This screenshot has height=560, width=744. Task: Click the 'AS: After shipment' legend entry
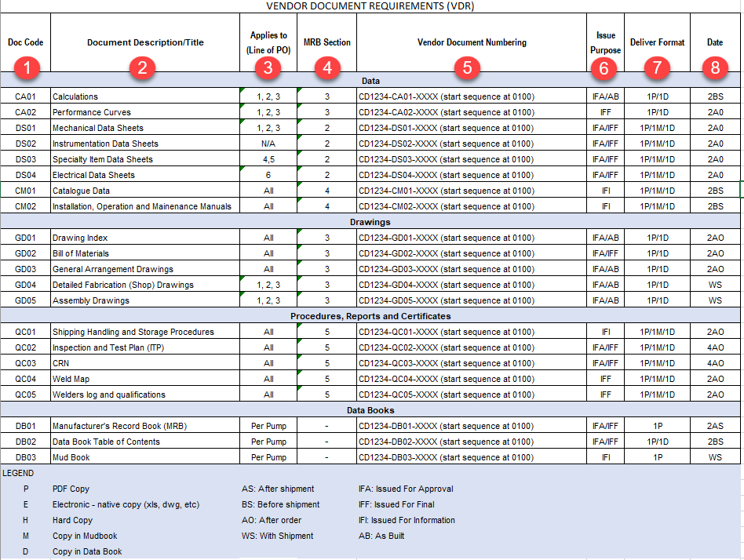[278, 489]
